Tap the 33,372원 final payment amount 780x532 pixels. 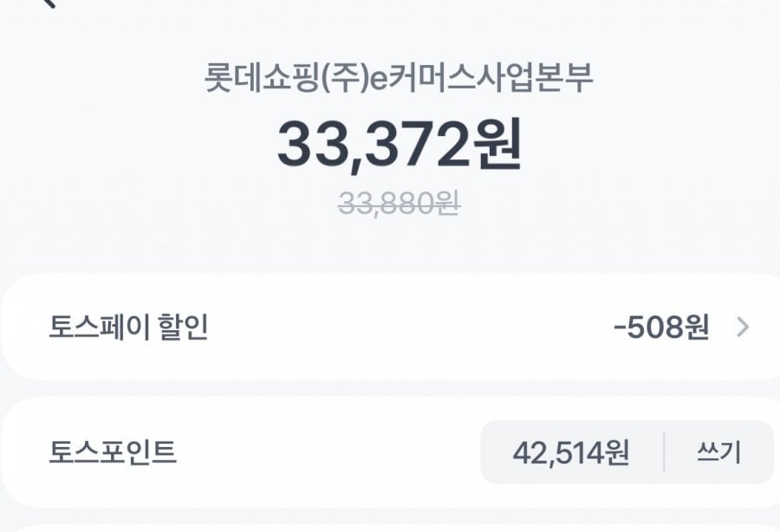click(x=399, y=145)
